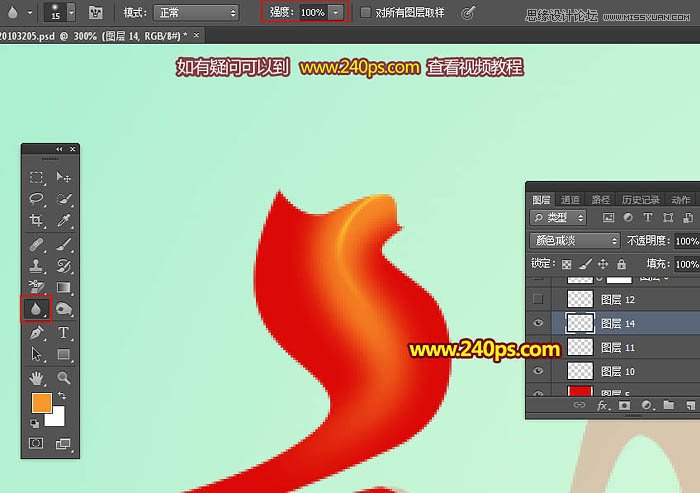Screen dimensions: 700x493
Task: Pick the Hand tool
Action: click(36, 378)
